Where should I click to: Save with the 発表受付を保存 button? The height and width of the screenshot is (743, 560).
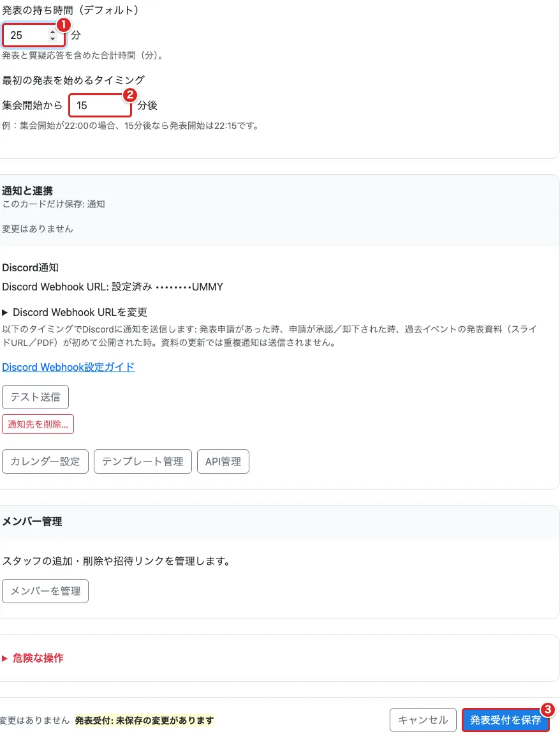pyautogui.click(x=505, y=720)
